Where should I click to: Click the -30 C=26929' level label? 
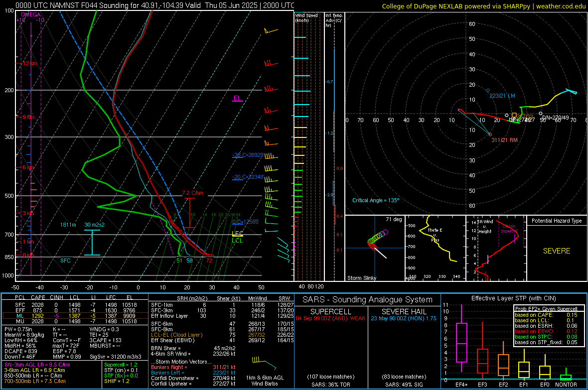pyautogui.click(x=248, y=155)
